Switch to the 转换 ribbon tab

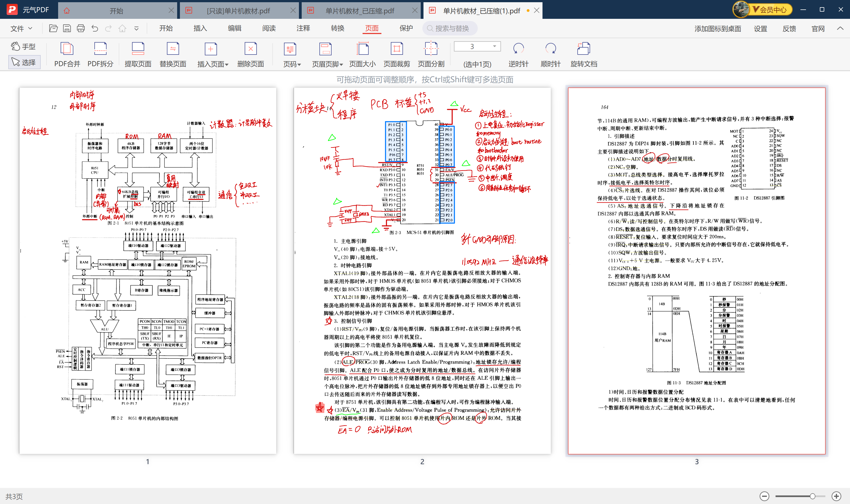(338, 28)
